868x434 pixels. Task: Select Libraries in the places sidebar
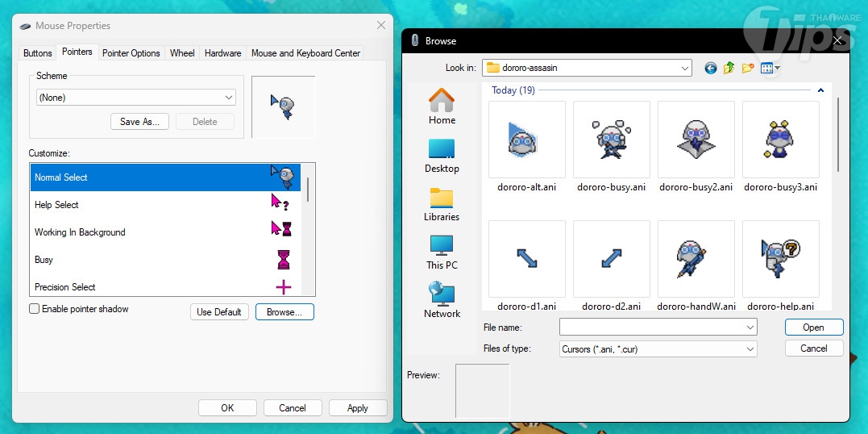click(442, 204)
